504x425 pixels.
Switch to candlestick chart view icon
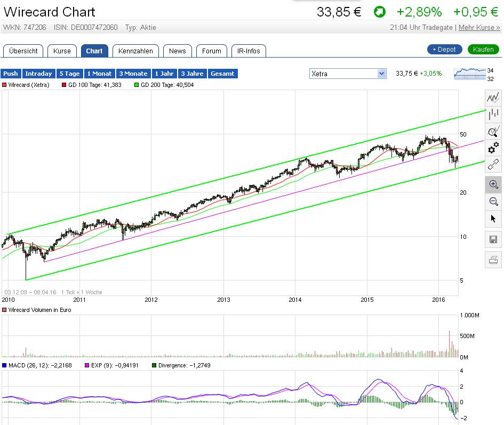coord(493,114)
